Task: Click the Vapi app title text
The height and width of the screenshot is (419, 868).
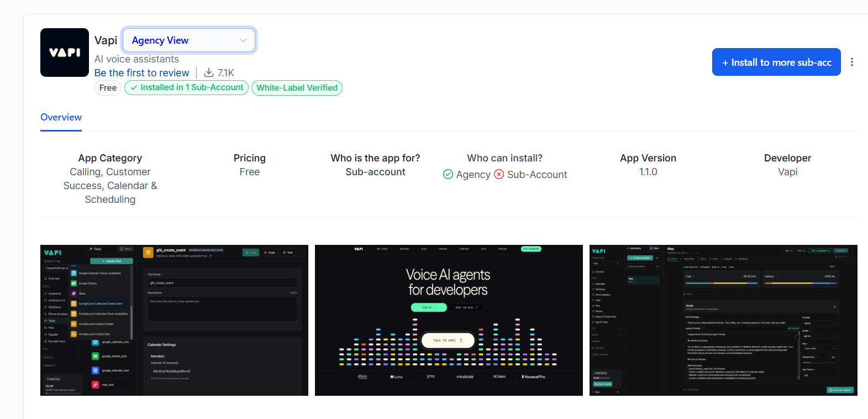Action: [106, 40]
